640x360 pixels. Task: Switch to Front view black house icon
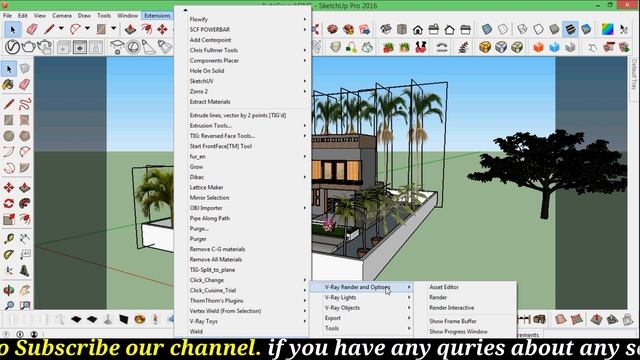(x=418, y=29)
